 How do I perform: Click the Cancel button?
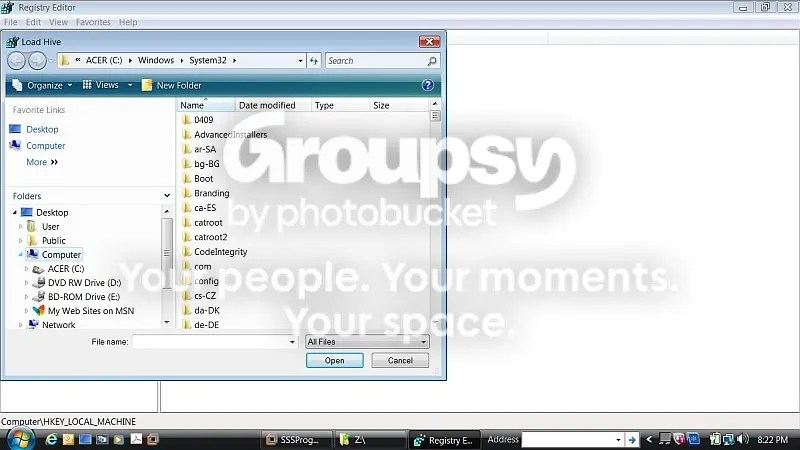[400, 360]
